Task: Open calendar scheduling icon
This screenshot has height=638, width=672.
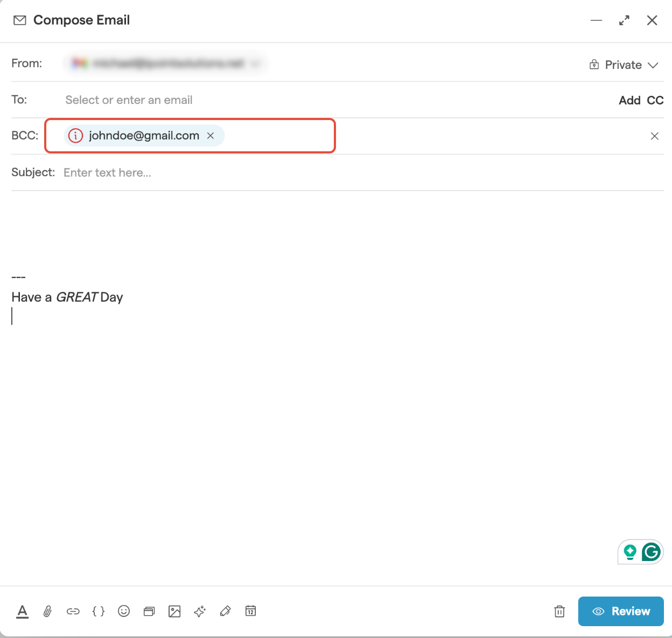Action: [250, 611]
